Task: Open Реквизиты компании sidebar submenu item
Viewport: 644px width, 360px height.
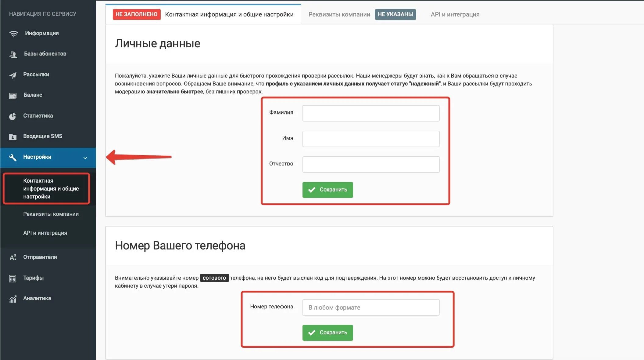Action: pos(51,214)
